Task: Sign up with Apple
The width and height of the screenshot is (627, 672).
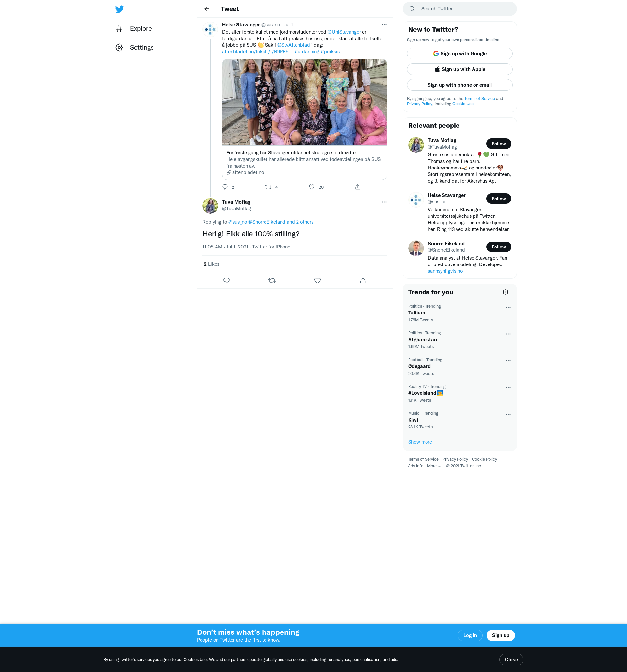Action: (459, 69)
